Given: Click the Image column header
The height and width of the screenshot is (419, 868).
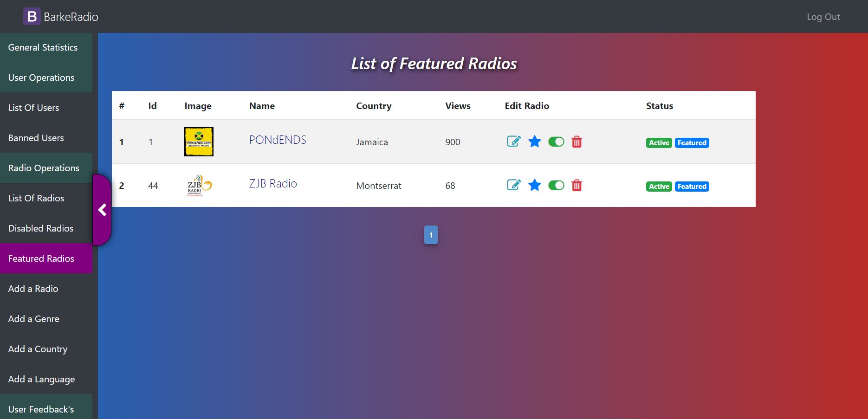Looking at the screenshot, I should (198, 106).
